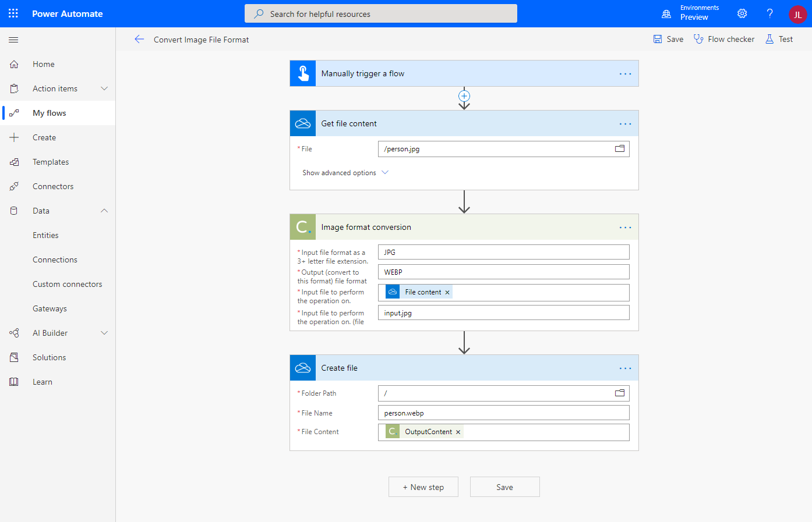
Task: Open the file picker for the File field
Action: (619, 148)
